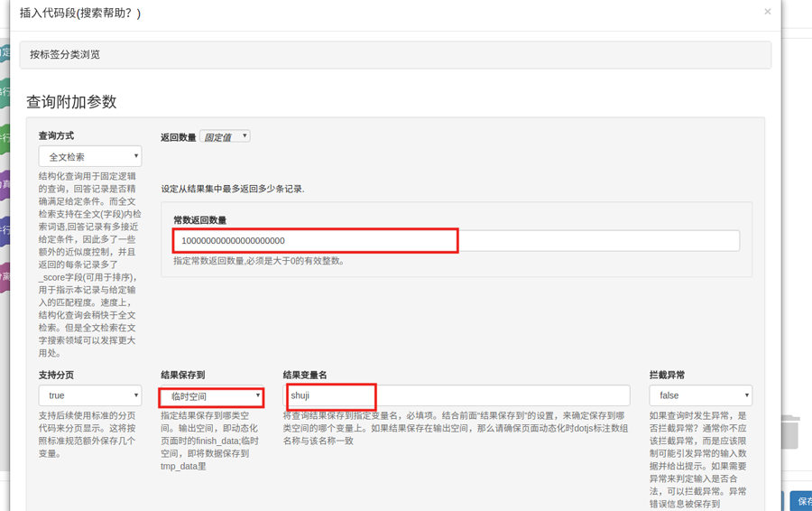Open the 结果保存到 dropdown showing 临时空间
Image resolution: width=812 pixels, height=511 pixels.
pos(212,396)
